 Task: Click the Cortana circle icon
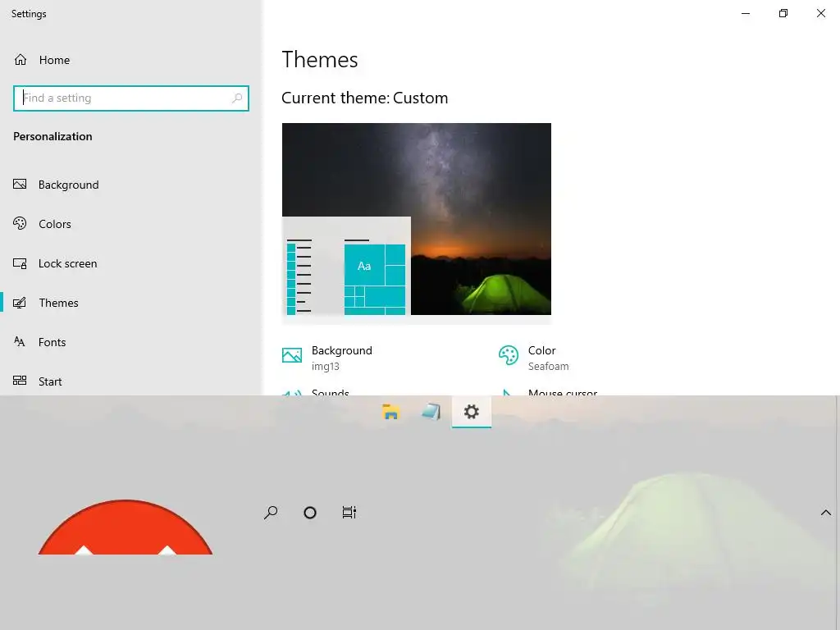[x=309, y=513]
